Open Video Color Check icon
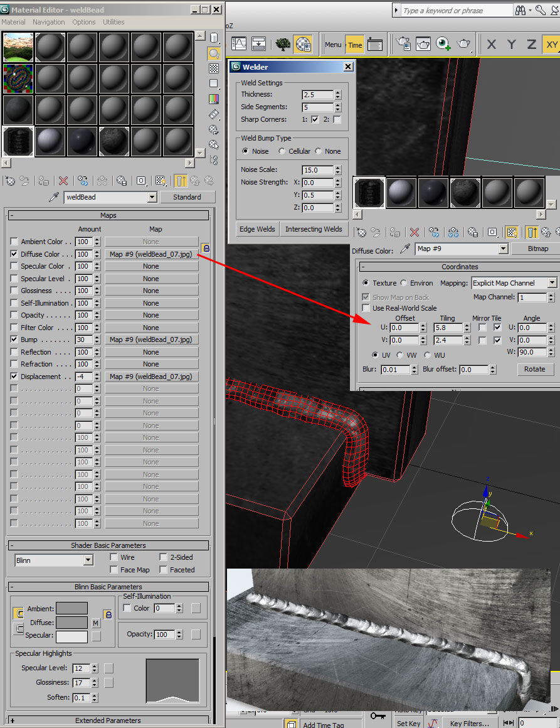 point(214,99)
